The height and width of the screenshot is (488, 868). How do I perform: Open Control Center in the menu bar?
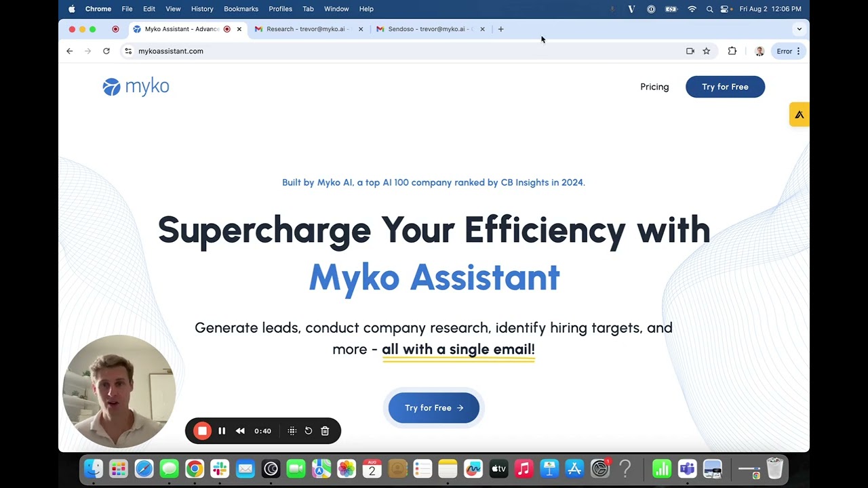tap(725, 9)
